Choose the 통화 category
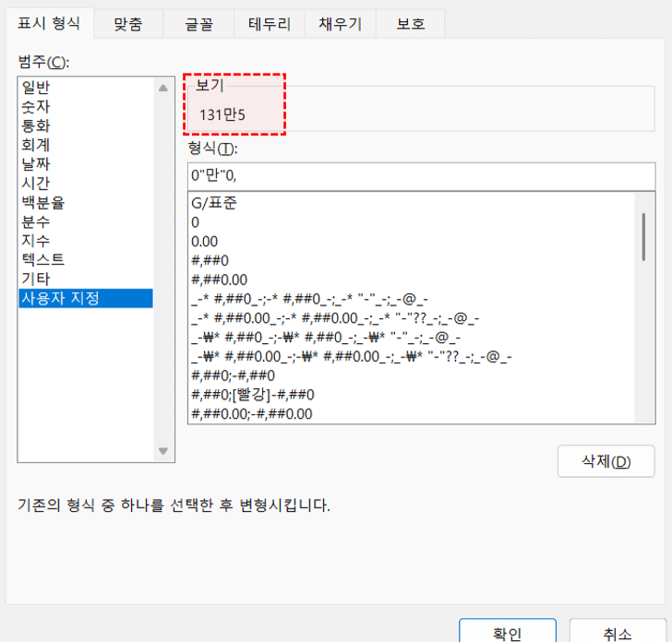Screen dimensions: 672x642 [x=86, y=125]
